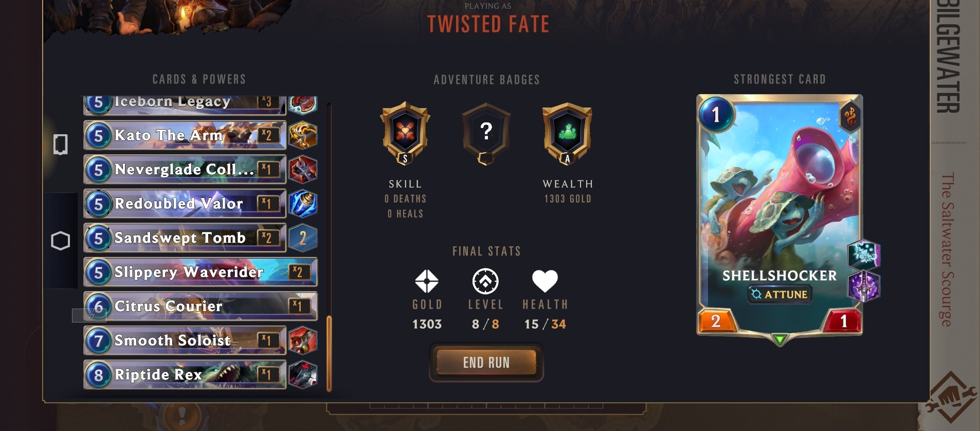Click the End Run button
This screenshot has width=980, height=431.
pyautogui.click(x=486, y=363)
